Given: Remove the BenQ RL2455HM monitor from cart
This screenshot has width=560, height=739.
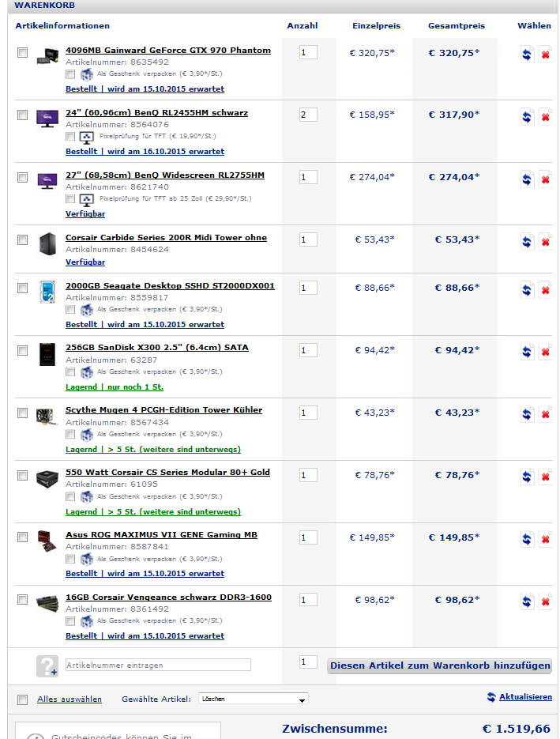Looking at the screenshot, I should click(545, 117).
